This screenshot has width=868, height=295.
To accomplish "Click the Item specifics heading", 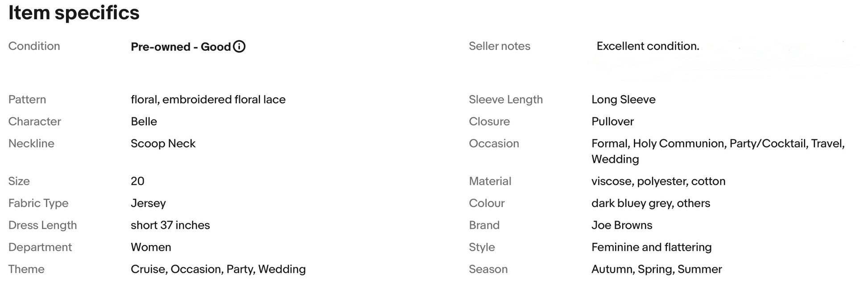I will click(x=74, y=12).
